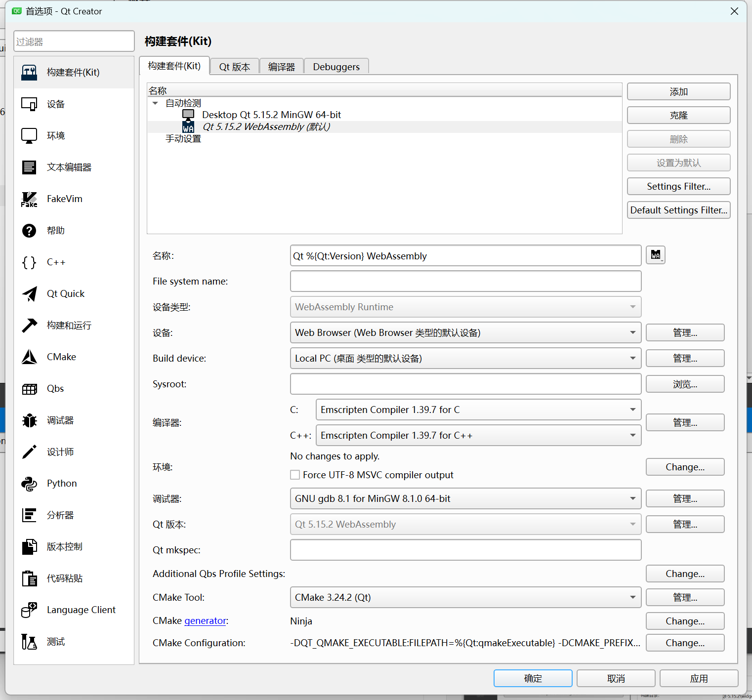Switch to the 构建套件(Kit) tab
752x700 pixels.
click(x=174, y=66)
